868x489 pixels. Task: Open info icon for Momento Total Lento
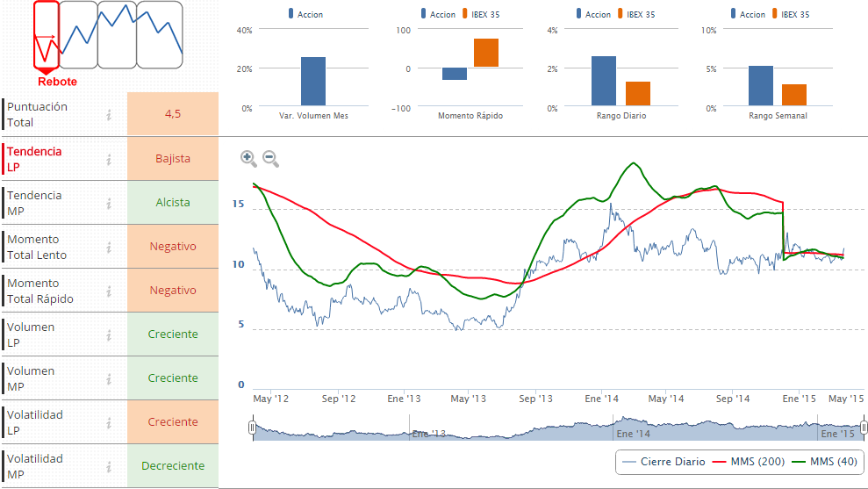(109, 247)
